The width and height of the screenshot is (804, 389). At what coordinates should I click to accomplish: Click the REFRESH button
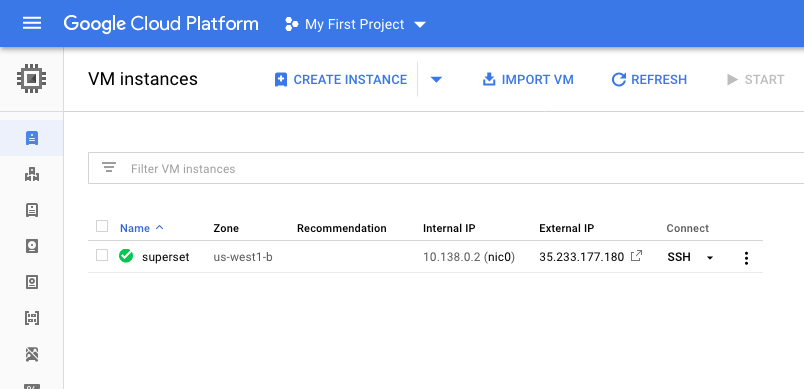point(649,79)
